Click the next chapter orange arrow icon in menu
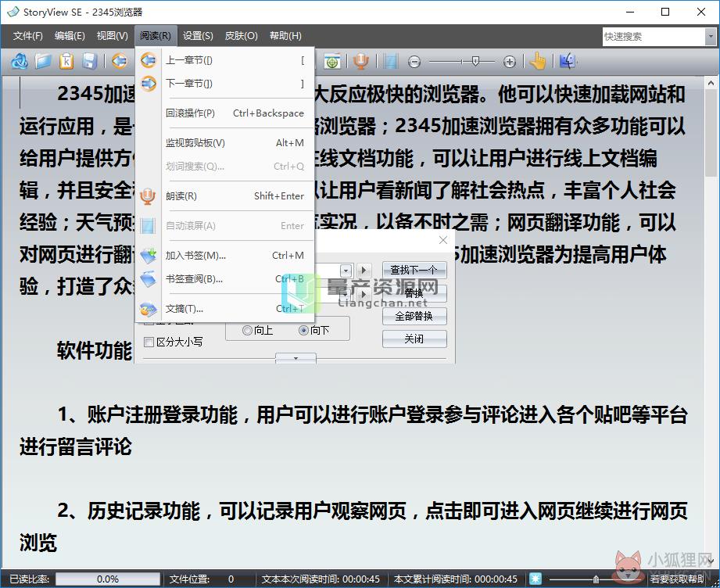720x588 pixels. point(149,84)
